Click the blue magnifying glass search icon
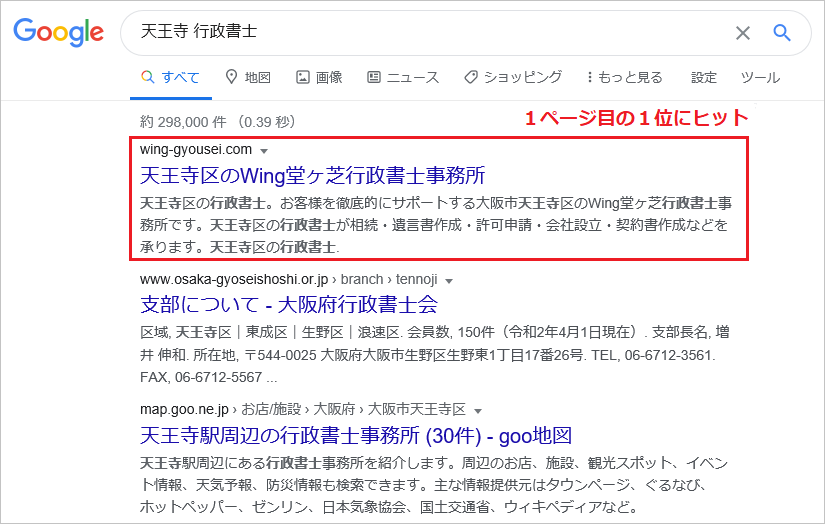Screen dimensions: 825x524 point(782,33)
